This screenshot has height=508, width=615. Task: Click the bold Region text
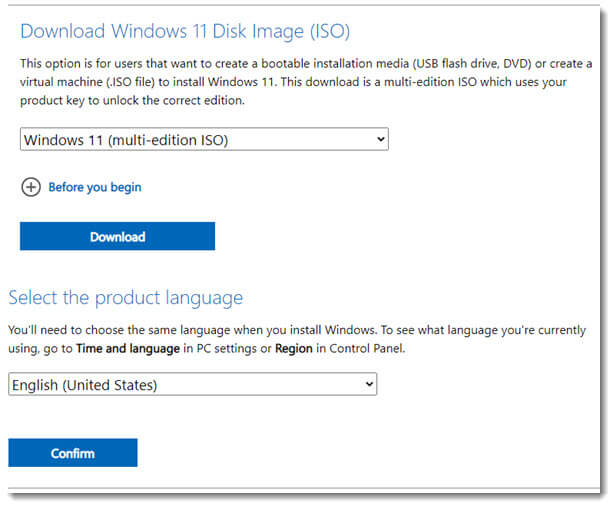[x=294, y=348]
